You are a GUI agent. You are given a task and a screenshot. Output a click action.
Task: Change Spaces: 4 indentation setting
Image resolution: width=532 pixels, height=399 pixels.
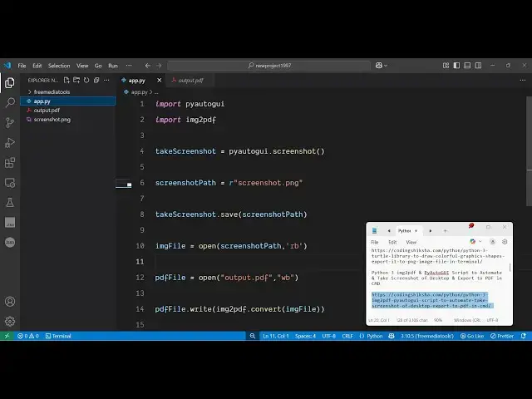pyautogui.click(x=305, y=336)
